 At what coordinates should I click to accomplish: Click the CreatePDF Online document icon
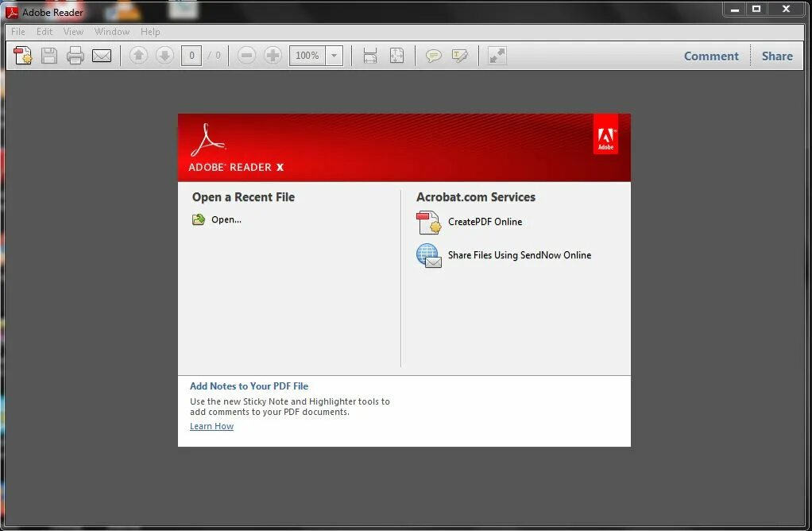coord(428,223)
